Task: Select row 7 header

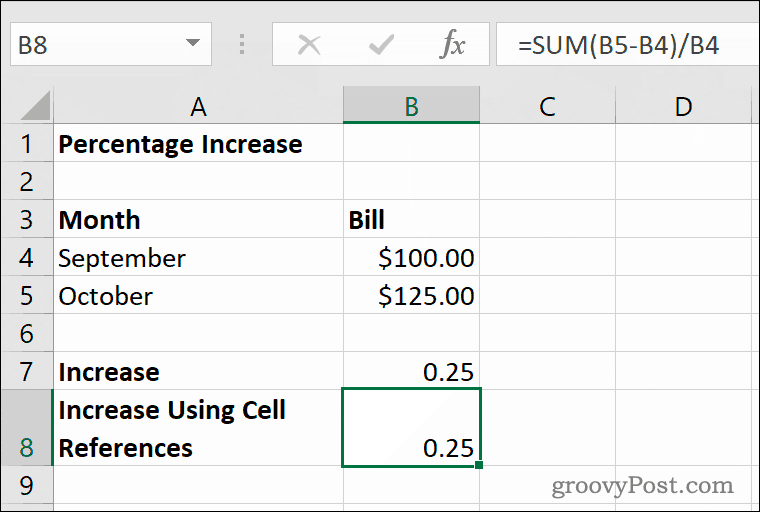Action: 27,371
